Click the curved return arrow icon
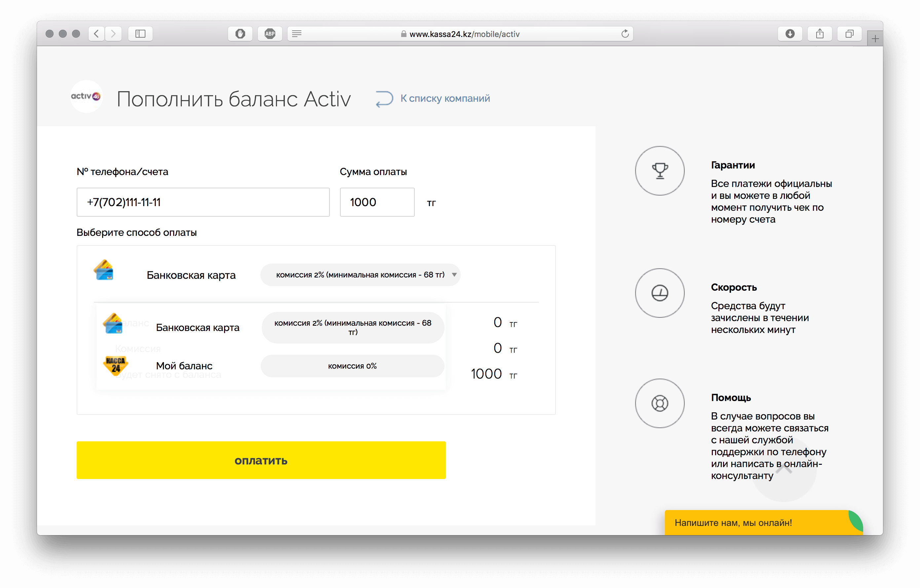The image size is (920, 588). [384, 99]
